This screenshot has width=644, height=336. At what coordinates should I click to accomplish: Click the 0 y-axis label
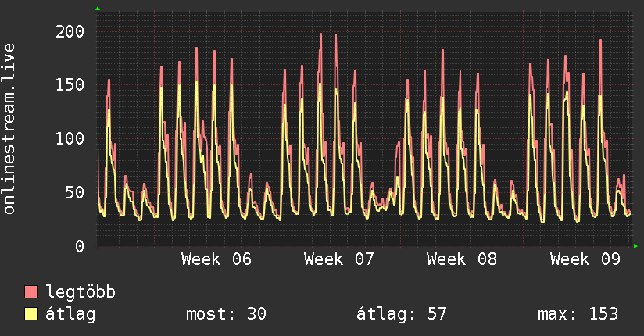tap(80, 246)
